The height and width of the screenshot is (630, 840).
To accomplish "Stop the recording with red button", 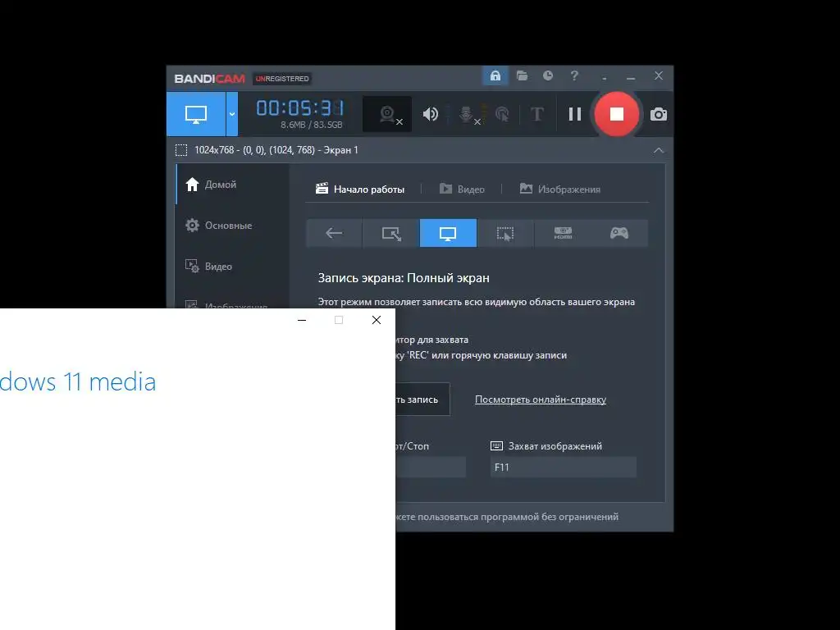I will click(617, 114).
